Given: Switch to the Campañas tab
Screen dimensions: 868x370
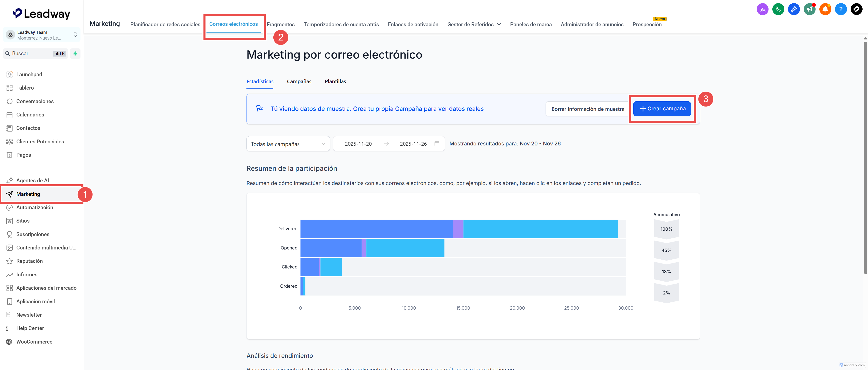Looking at the screenshot, I should pos(299,82).
